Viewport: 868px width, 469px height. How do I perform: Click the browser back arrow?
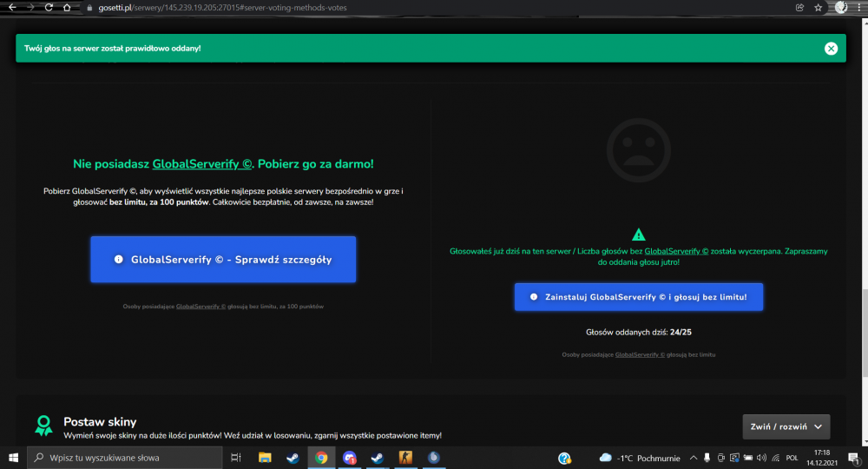[12, 8]
